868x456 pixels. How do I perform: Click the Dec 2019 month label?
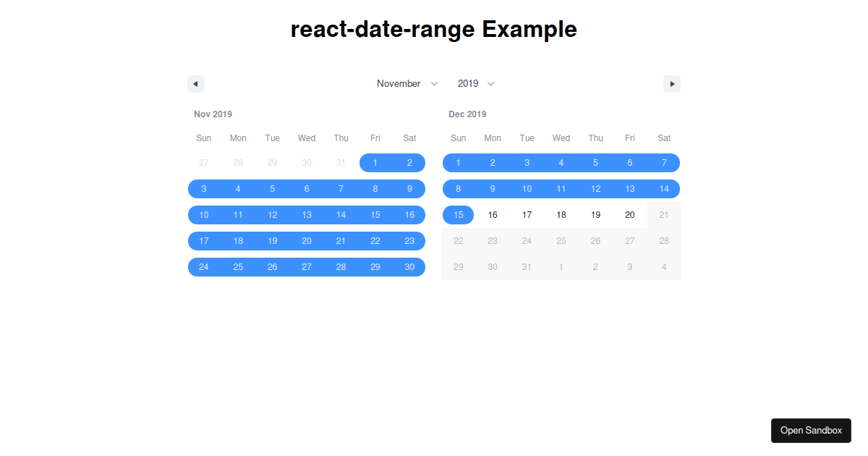point(467,114)
